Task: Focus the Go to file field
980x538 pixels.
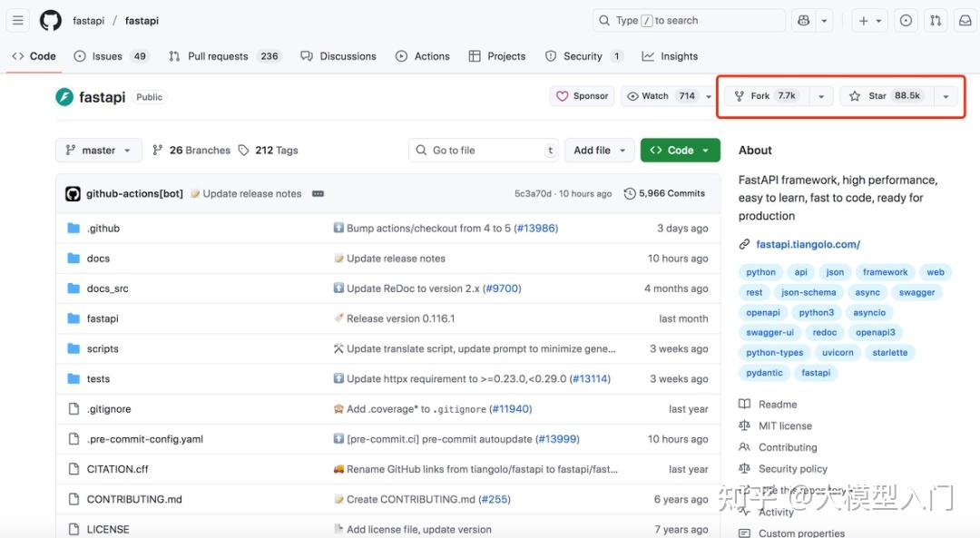Action: pos(484,150)
